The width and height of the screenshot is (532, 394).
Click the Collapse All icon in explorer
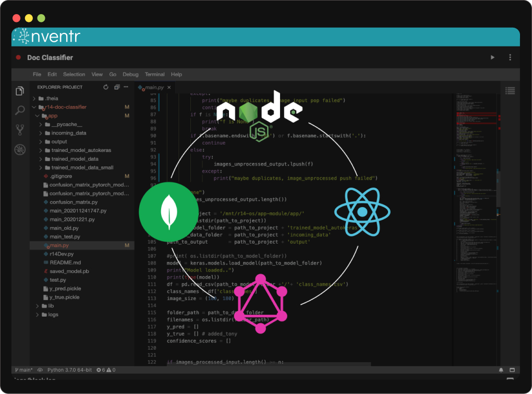(117, 87)
